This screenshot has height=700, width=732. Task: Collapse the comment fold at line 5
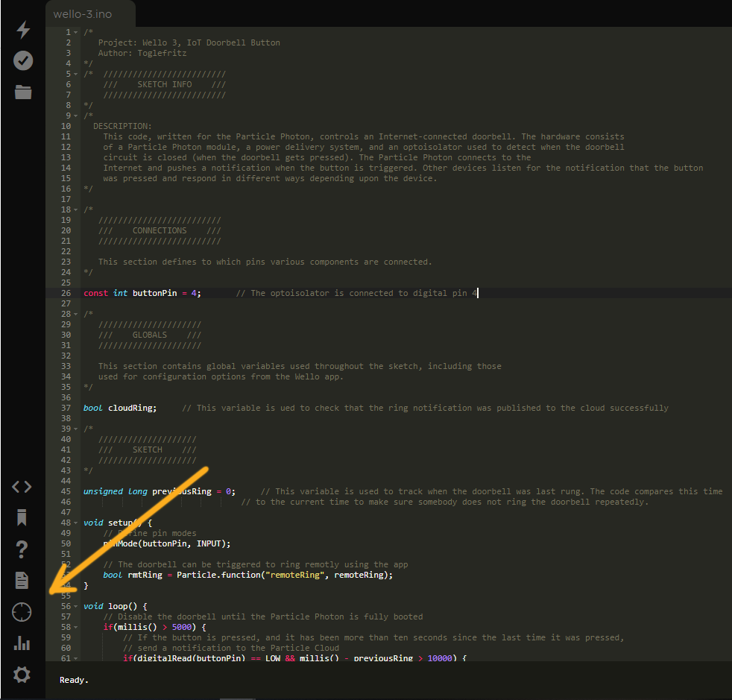[x=75, y=75]
